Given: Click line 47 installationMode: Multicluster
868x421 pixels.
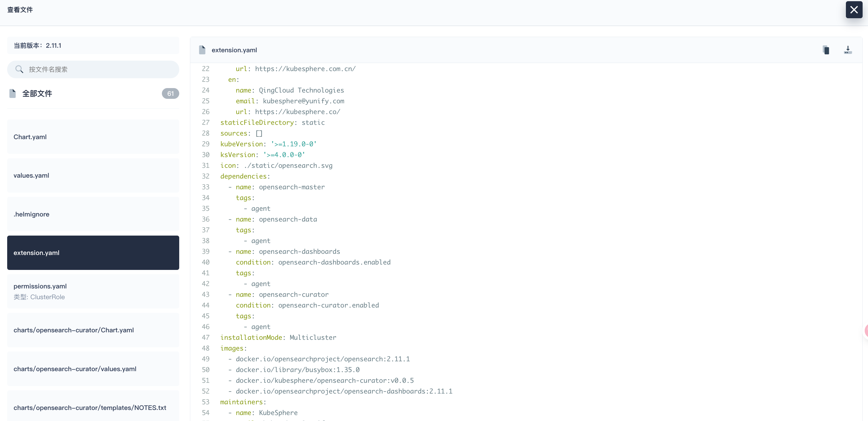Looking at the screenshot, I should (x=278, y=337).
